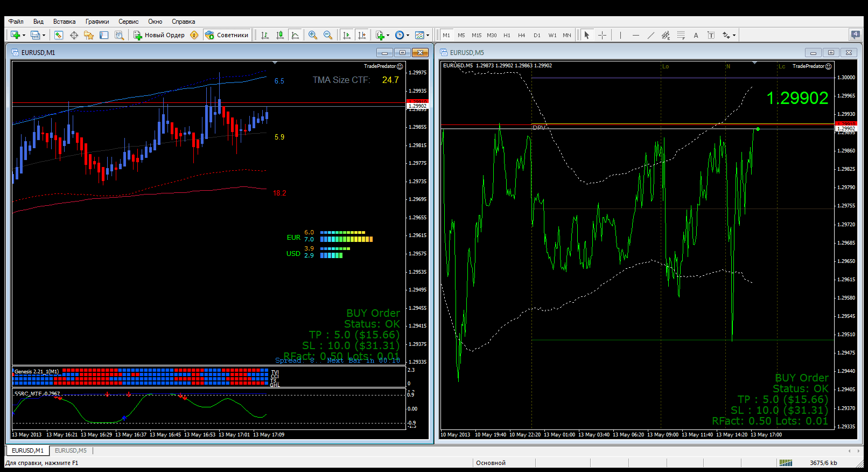Open the Окно menu
This screenshot has width=868, height=472.
pyautogui.click(x=155, y=22)
